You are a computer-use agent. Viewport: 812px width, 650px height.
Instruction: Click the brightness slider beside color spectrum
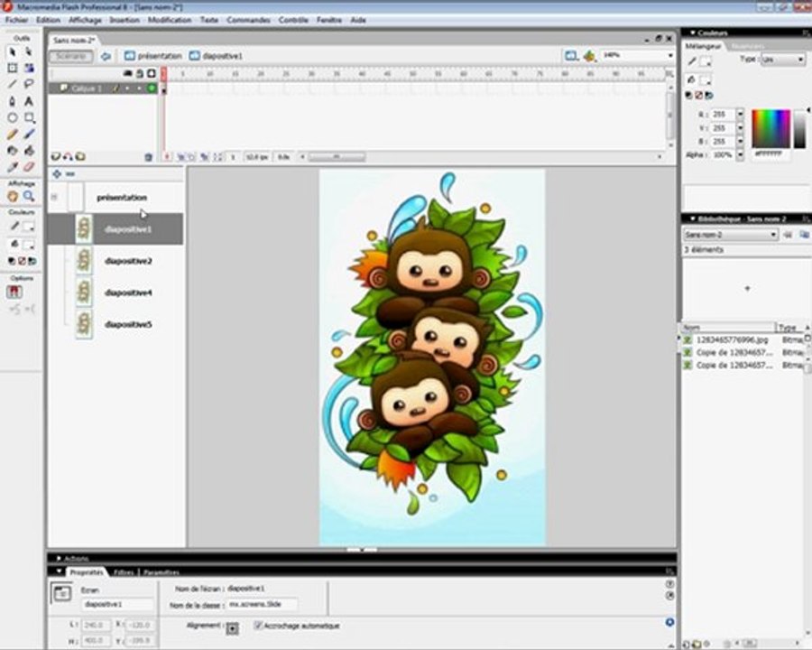pos(800,129)
